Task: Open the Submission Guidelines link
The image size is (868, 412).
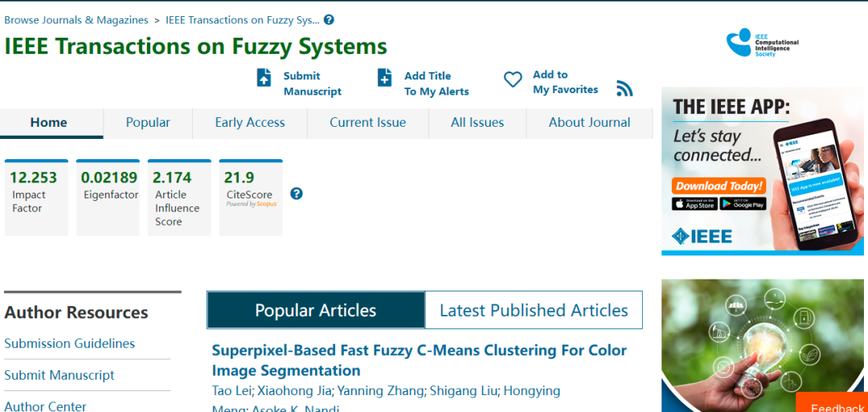Action: tap(70, 344)
